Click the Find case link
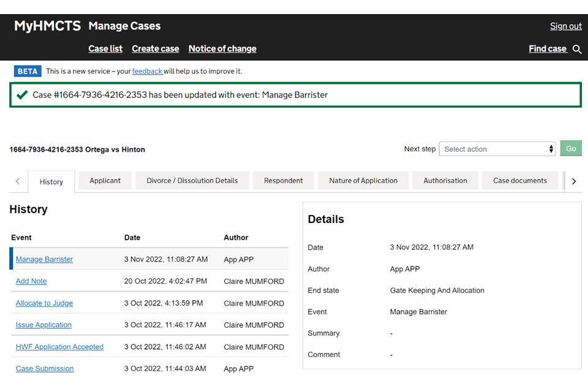This screenshot has height=392, width=588. tap(548, 49)
